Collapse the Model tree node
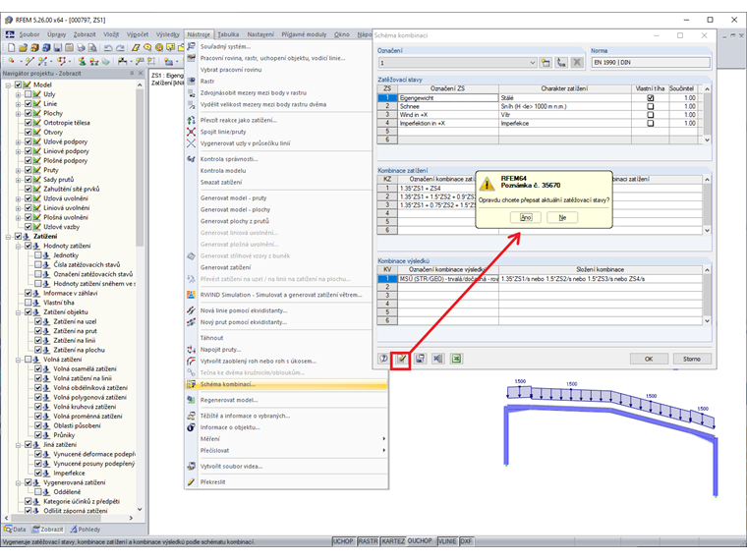This screenshot has width=747, height=560. (8, 84)
